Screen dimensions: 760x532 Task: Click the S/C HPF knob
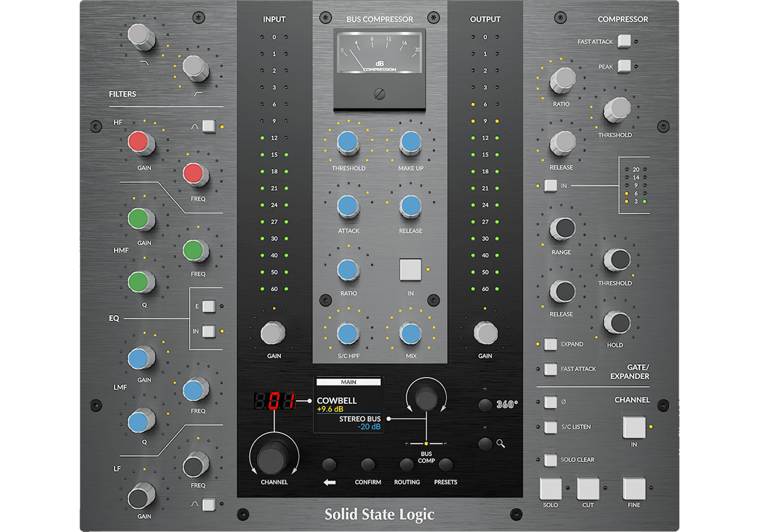(x=348, y=334)
